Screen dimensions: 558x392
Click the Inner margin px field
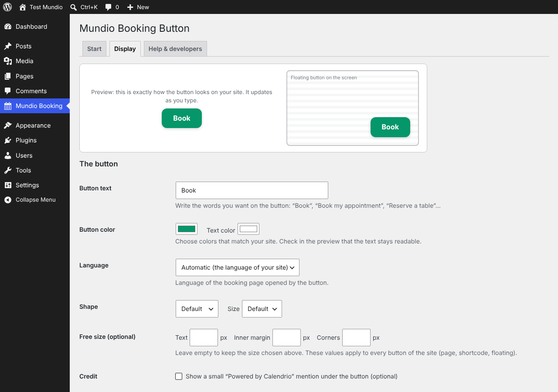point(286,338)
